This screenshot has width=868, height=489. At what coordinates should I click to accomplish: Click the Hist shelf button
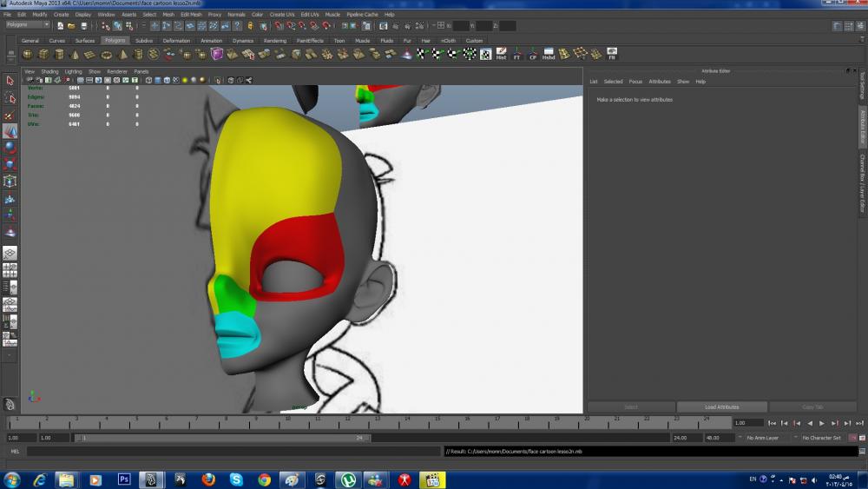[501, 54]
